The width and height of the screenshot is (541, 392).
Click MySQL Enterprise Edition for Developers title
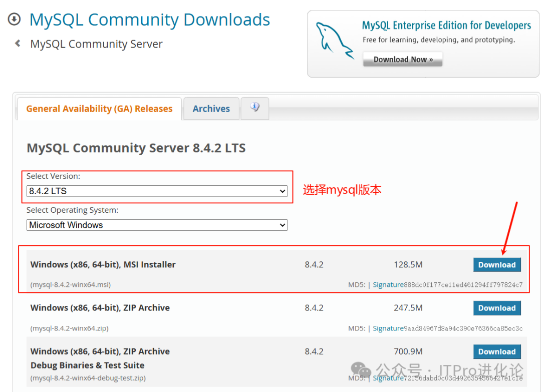[446, 25]
